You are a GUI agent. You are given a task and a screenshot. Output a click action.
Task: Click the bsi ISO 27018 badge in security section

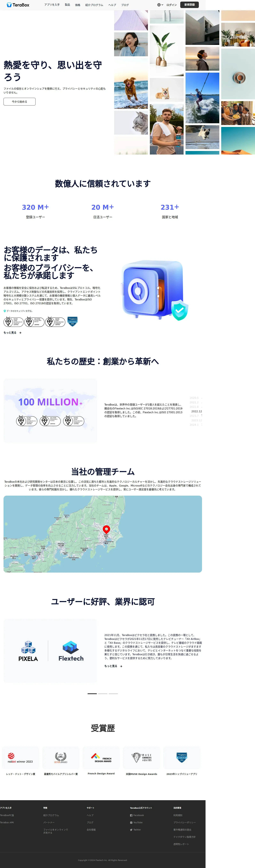pos(34,322)
